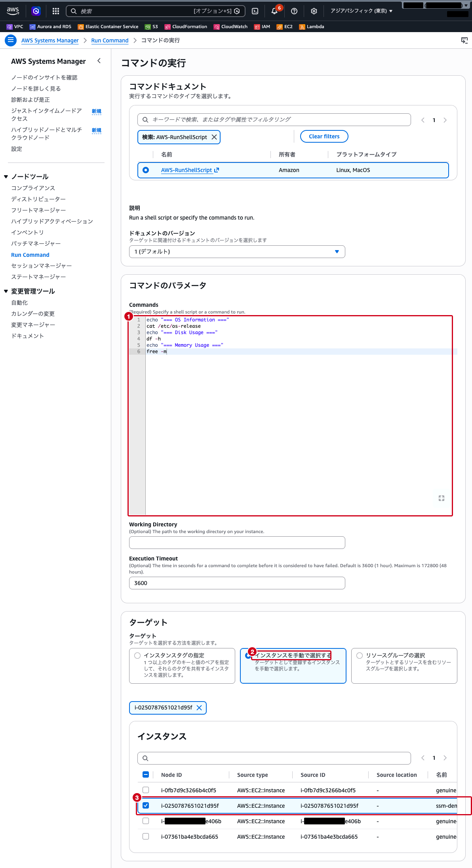
Task: Open インベントリ in sidebar
Action: tap(27, 232)
